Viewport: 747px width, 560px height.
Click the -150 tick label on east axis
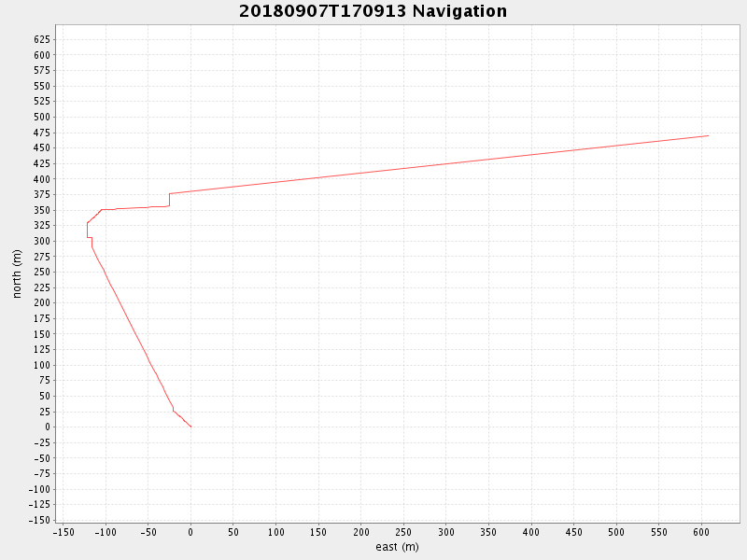[63, 532]
